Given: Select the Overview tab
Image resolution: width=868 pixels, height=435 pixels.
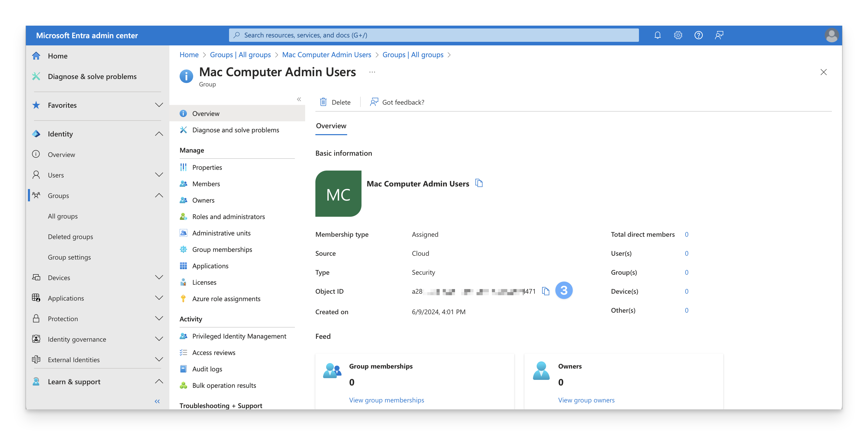Looking at the screenshot, I should click(331, 126).
